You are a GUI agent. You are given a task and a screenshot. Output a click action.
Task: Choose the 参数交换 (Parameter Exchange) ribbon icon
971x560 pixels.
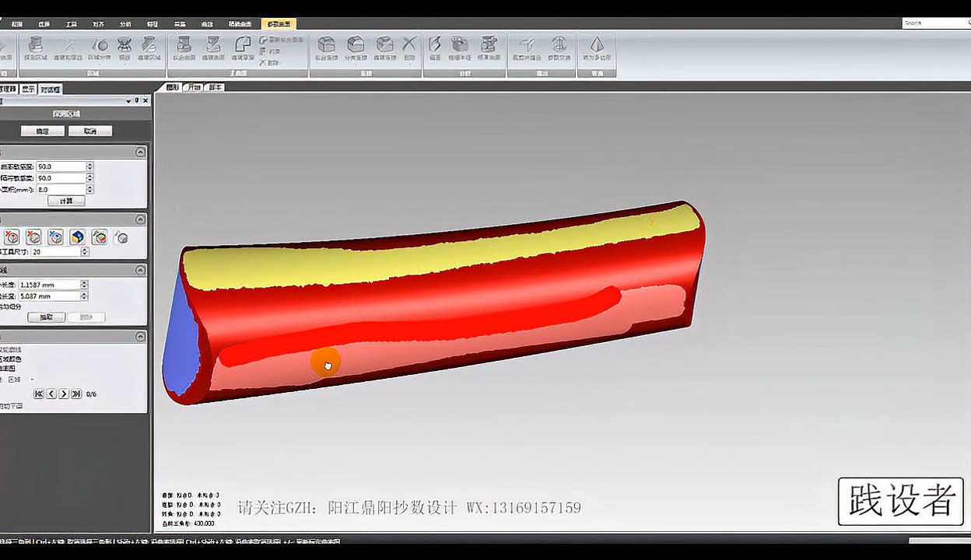point(559,48)
